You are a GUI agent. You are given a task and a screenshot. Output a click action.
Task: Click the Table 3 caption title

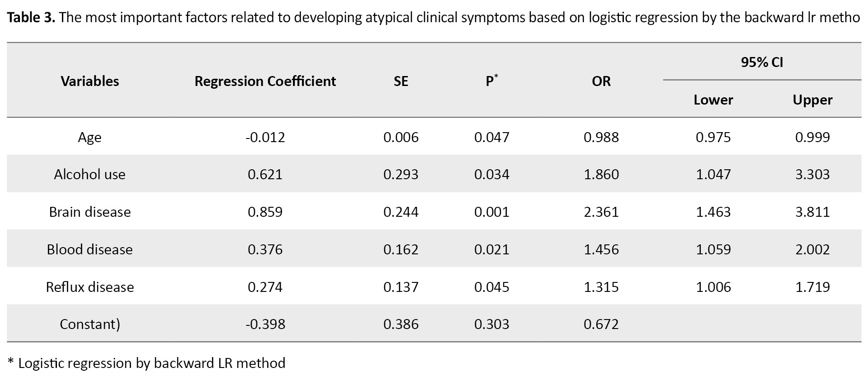click(x=31, y=17)
